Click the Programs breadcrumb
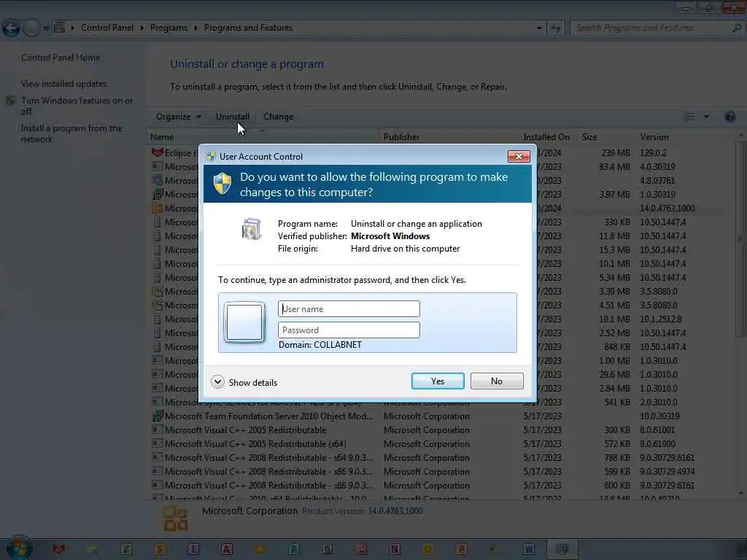 pyautogui.click(x=169, y=28)
